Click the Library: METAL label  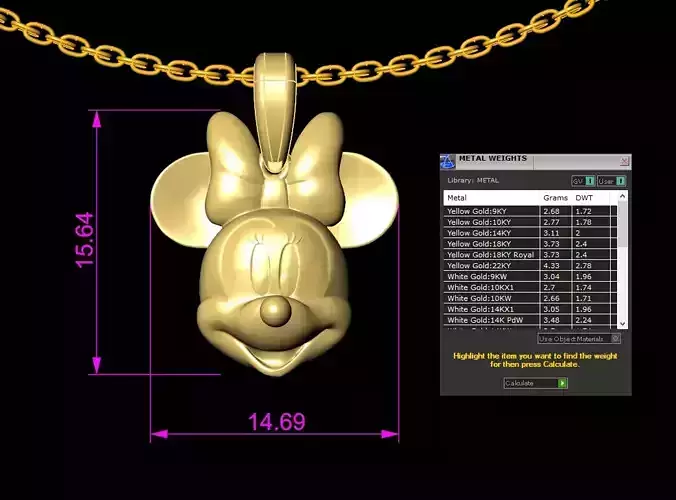[x=473, y=181]
